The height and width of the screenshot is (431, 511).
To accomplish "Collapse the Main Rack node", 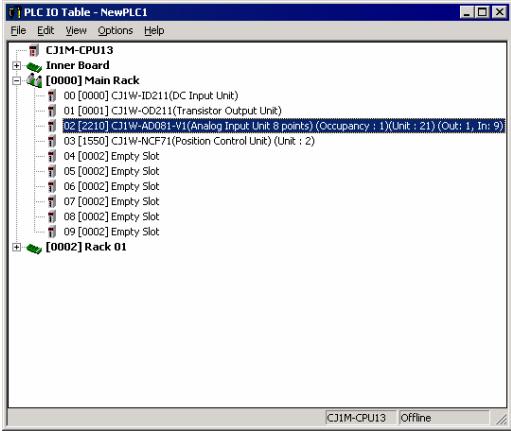I will 16,81.
